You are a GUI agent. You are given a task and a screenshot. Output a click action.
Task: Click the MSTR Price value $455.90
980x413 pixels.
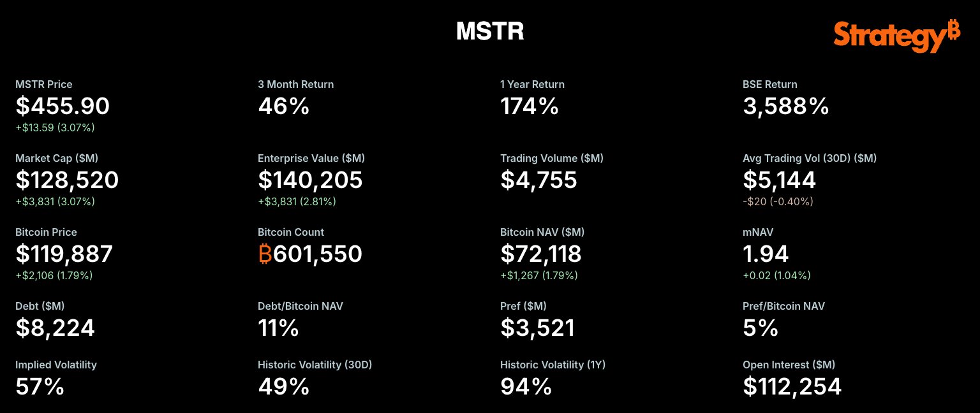click(63, 106)
